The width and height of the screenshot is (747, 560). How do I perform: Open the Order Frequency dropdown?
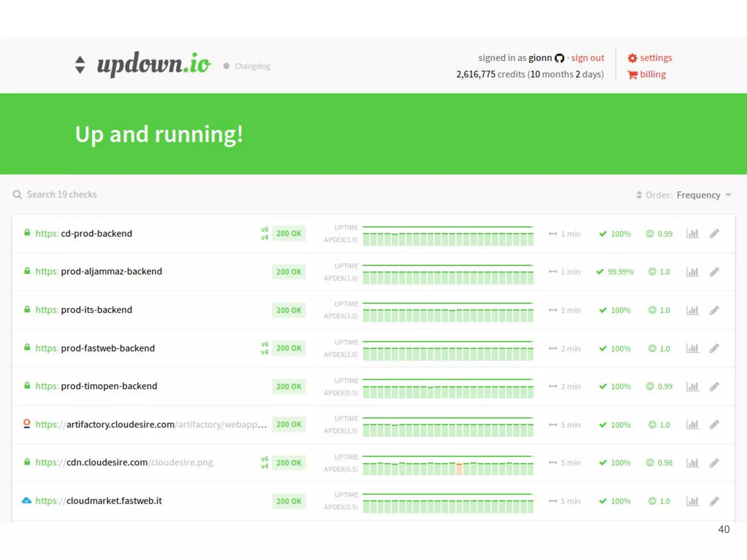pos(698,195)
